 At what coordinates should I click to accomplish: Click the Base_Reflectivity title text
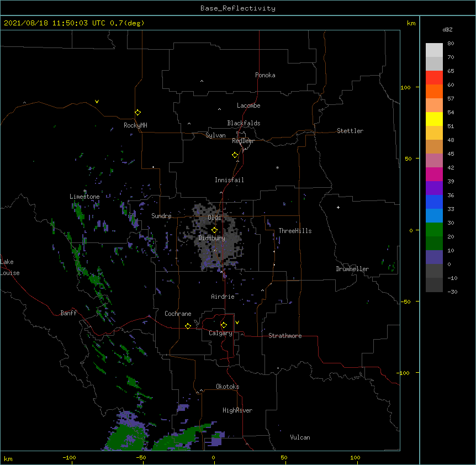[x=238, y=8]
